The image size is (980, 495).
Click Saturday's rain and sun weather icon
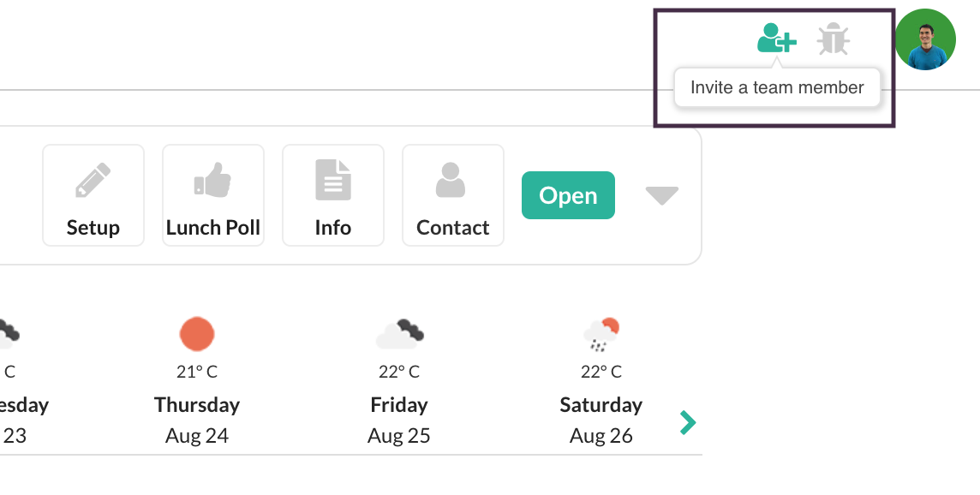[x=601, y=334]
